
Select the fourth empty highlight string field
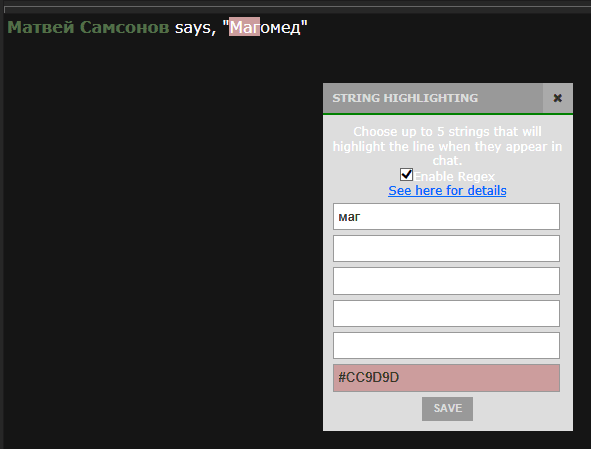coord(446,313)
